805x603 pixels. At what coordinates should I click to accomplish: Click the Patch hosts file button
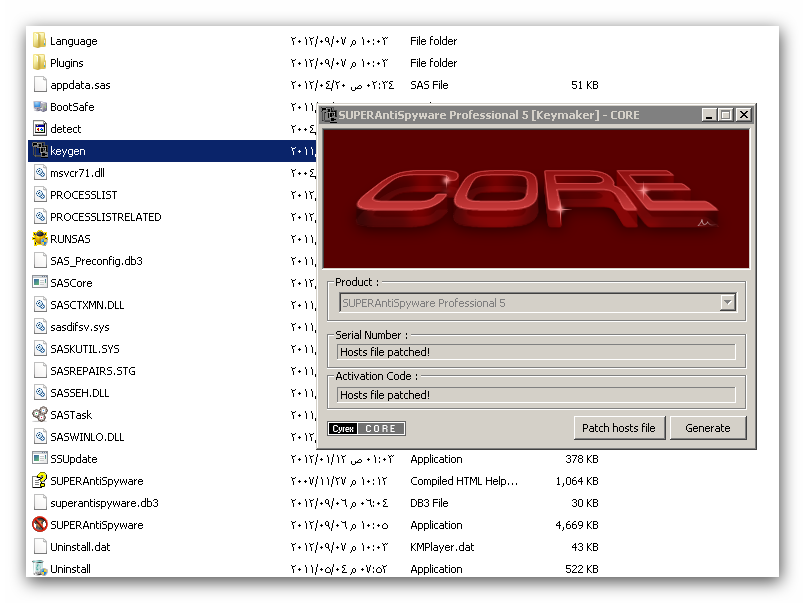point(619,428)
